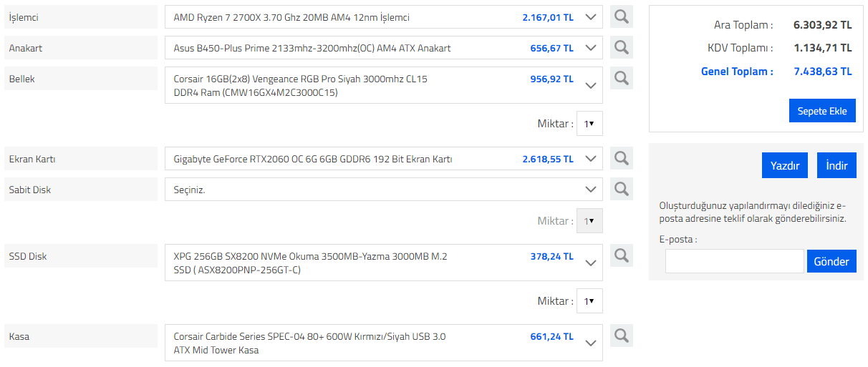The width and height of the screenshot is (868, 367).
Task: Click the magnifier icon for Sabit Disk
Action: point(622,189)
